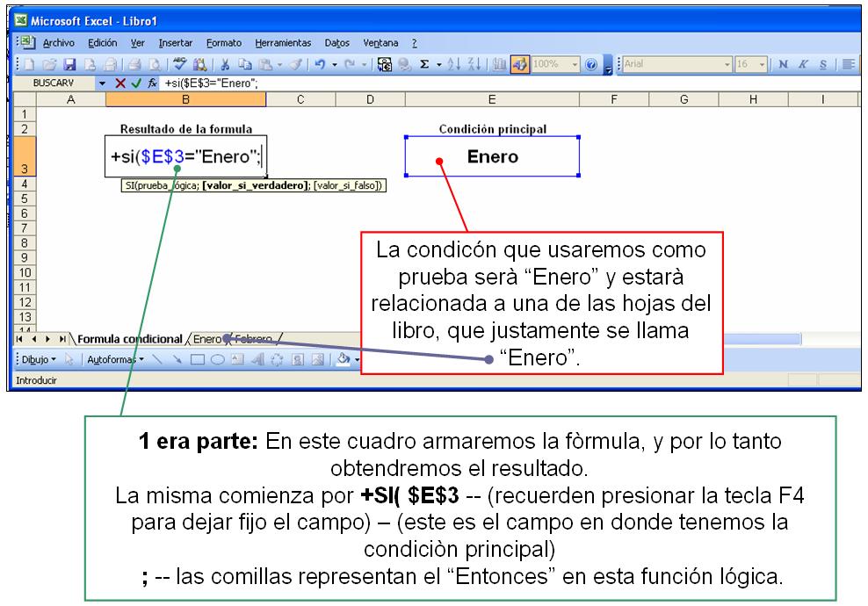Image resolution: width=868 pixels, height=606 pixels.
Task: Open the Herramientas menu
Action: tap(284, 42)
